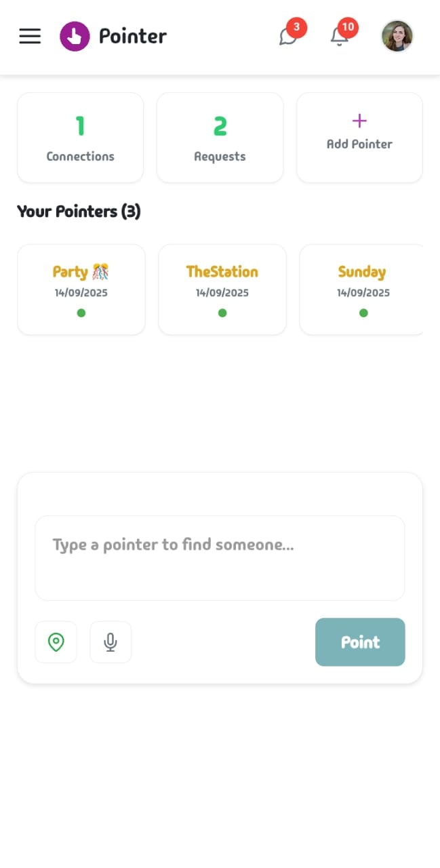Click the purple Pointer app logo
This screenshot has width=440, height=868.
click(75, 35)
